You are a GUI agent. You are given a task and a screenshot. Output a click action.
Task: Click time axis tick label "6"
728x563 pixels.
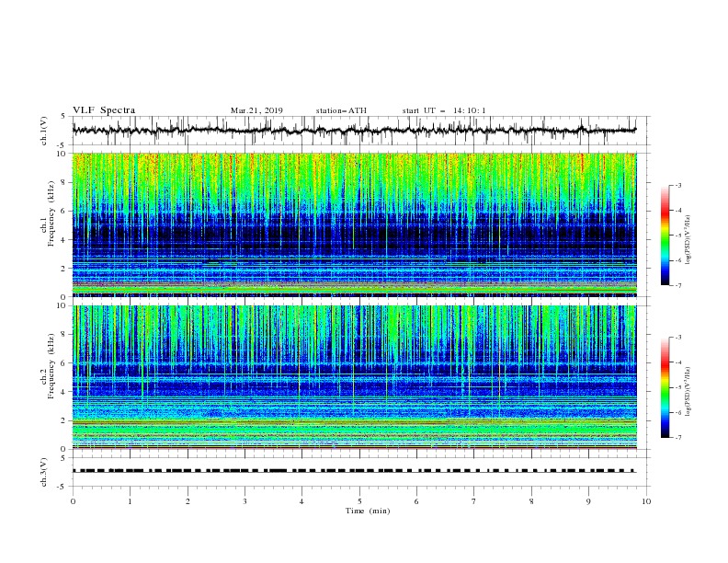coord(416,501)
